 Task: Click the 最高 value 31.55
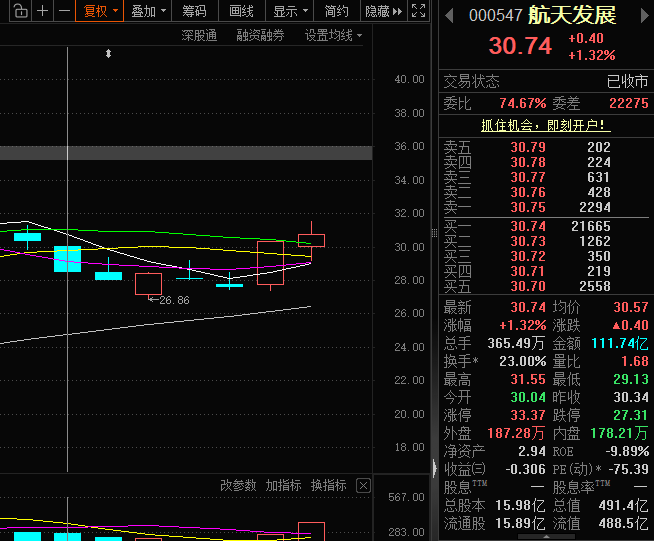pyautogui.click(x=528, y=380)
